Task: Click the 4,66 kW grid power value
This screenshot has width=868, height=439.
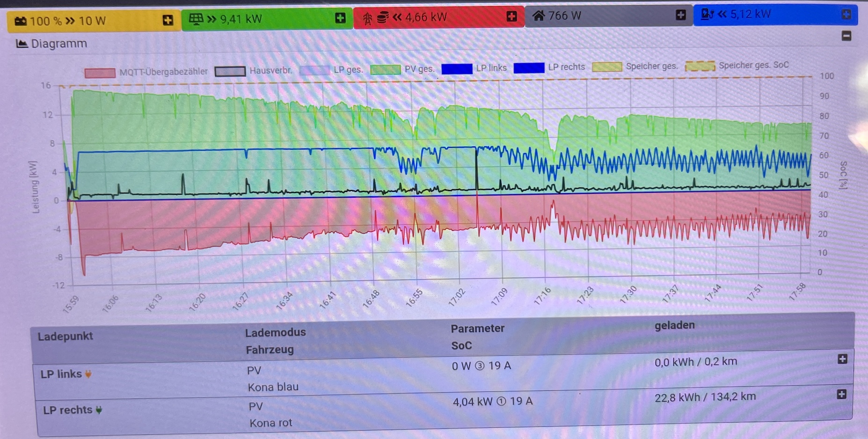Action: click(x=426, y=17)
